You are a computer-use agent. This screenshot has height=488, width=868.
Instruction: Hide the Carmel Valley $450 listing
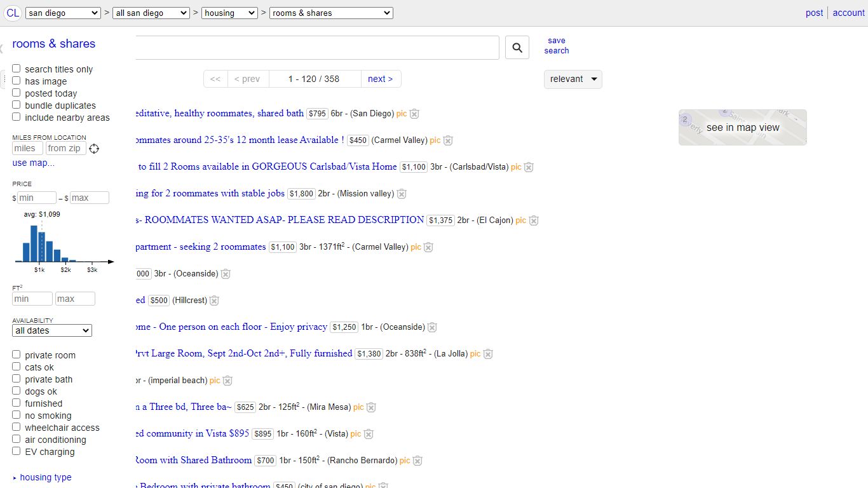(x=448, y=140)
